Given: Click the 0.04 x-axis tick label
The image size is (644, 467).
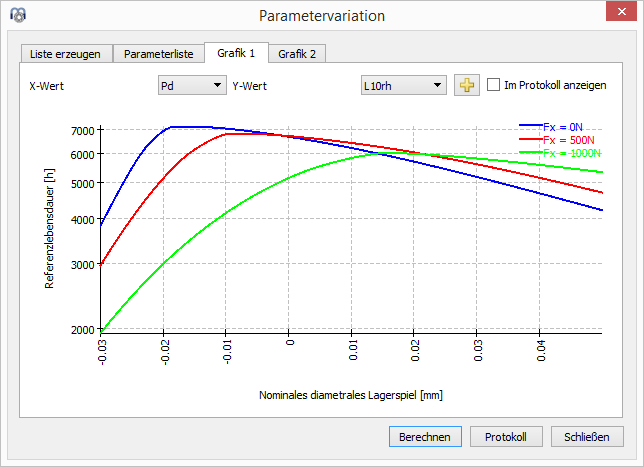Looking at the screenshot, I should [x=541, y=351].
